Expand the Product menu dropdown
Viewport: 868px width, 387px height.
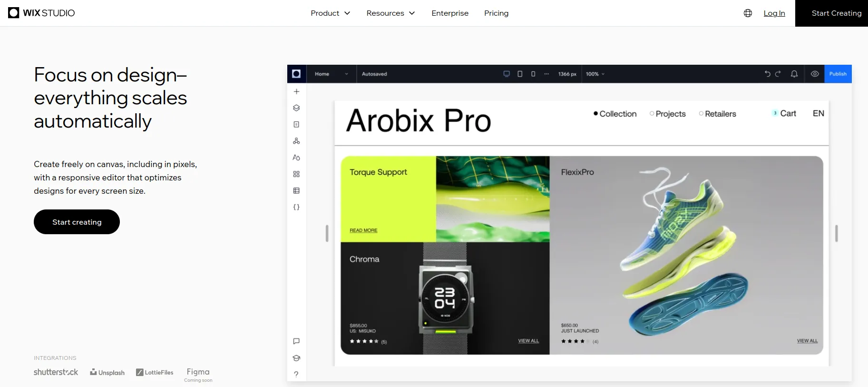[331, 13]
